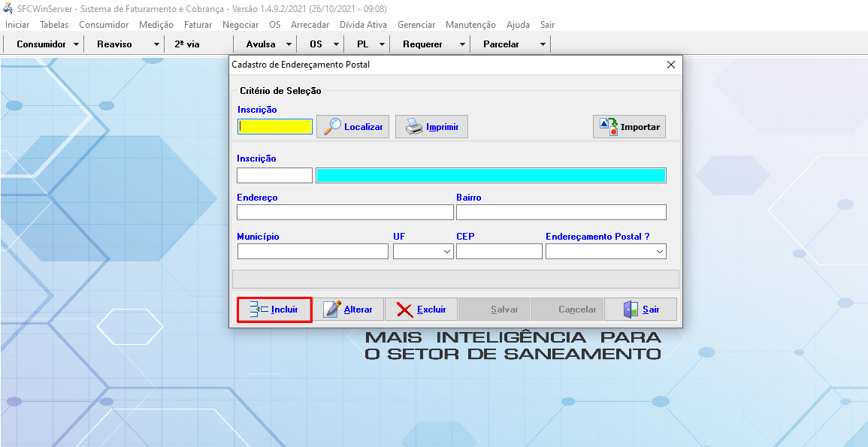Screen dimensions: 868x447
Task: Click the Sair door exit icon
Action: click(x=631, y=310)
